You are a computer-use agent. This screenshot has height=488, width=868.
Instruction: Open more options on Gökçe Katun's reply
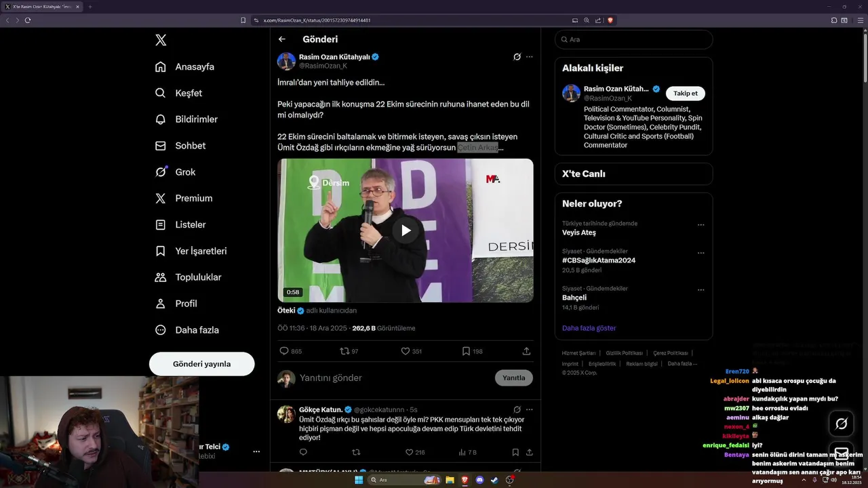click(530, 409)
